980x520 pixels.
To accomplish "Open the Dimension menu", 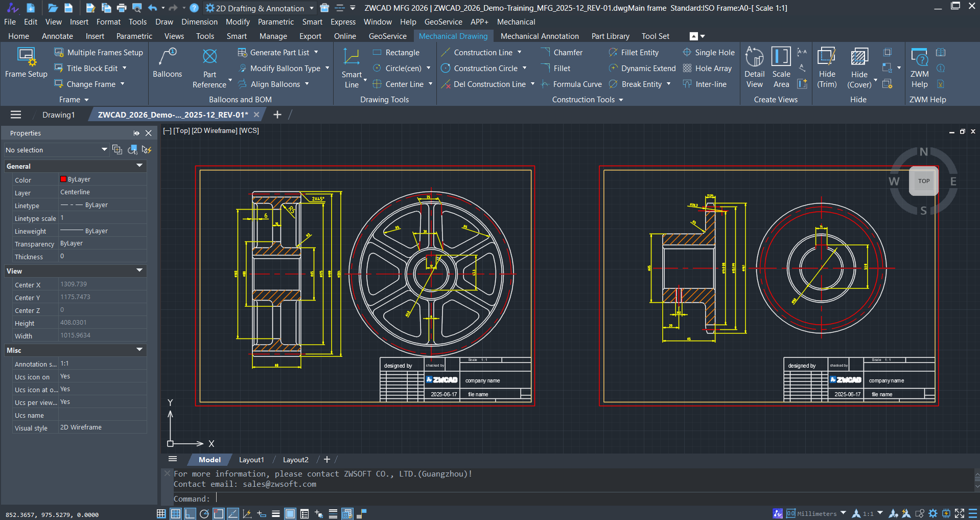I will [199, 22].
